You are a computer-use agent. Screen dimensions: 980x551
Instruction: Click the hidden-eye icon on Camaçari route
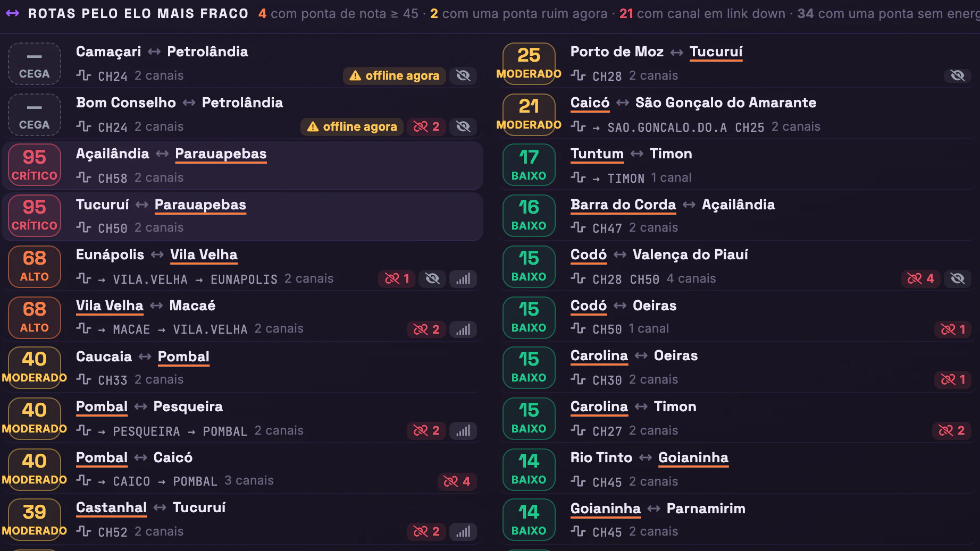(x=463, y=75)
